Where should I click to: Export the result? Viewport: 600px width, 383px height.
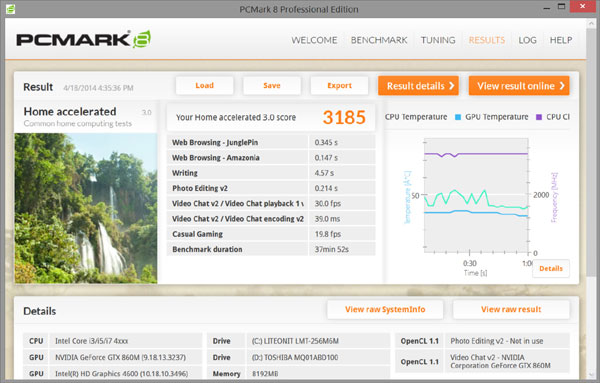pos(339,86)
